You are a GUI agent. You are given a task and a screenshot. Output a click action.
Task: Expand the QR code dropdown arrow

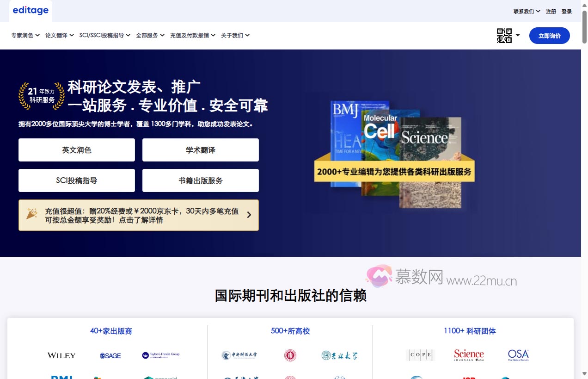tap(518, 35)
